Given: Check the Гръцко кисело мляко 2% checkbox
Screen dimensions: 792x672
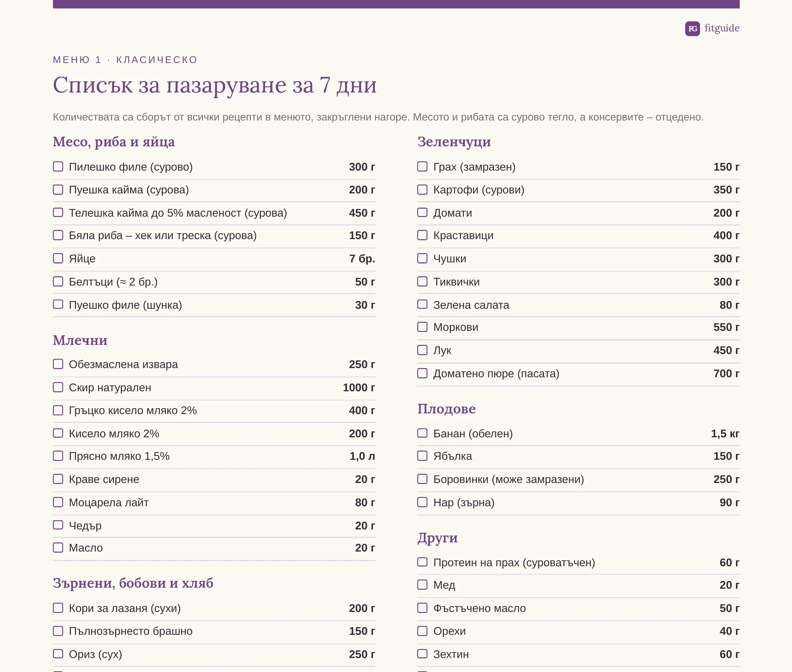Looking at the screenshot, I should 58,410.
